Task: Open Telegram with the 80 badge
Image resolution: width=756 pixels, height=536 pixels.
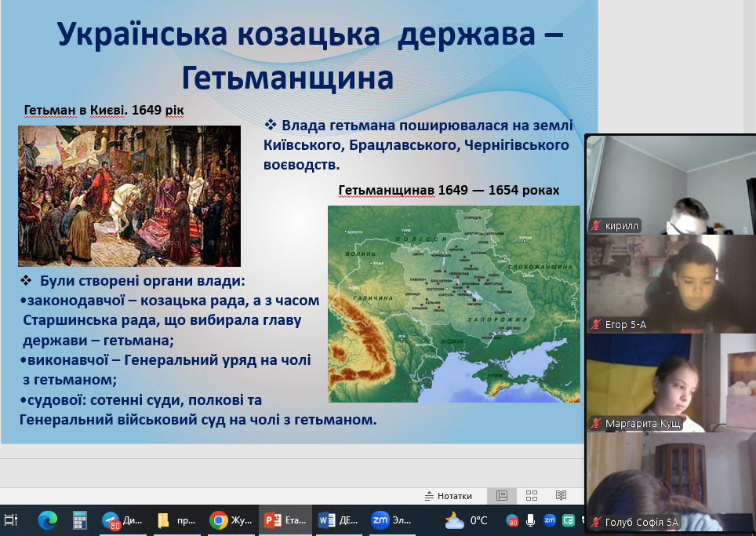Action: [x=122, y=520]
